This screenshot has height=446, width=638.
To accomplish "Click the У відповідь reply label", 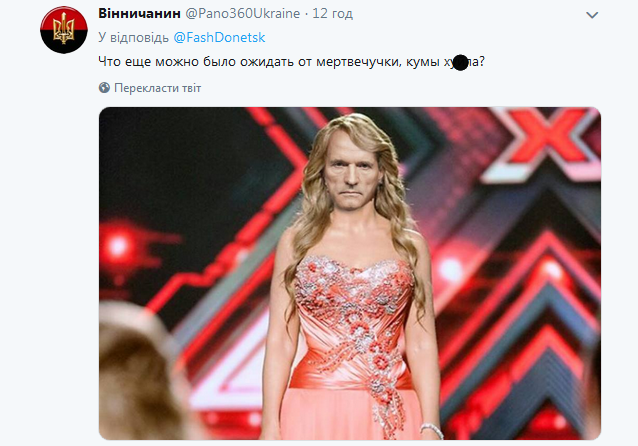I will 127,39.
